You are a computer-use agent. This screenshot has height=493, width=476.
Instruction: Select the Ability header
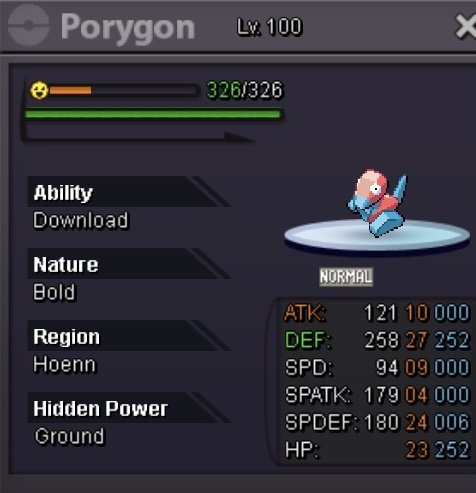click(63, 192)
